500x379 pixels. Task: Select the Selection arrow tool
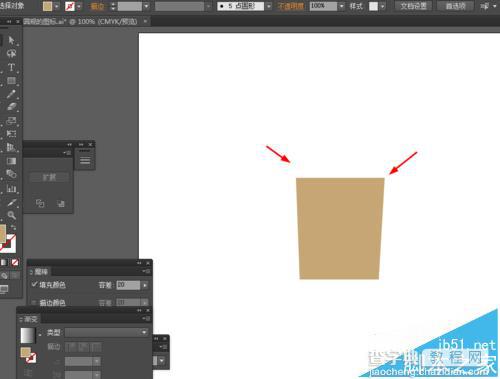(11, 40)
